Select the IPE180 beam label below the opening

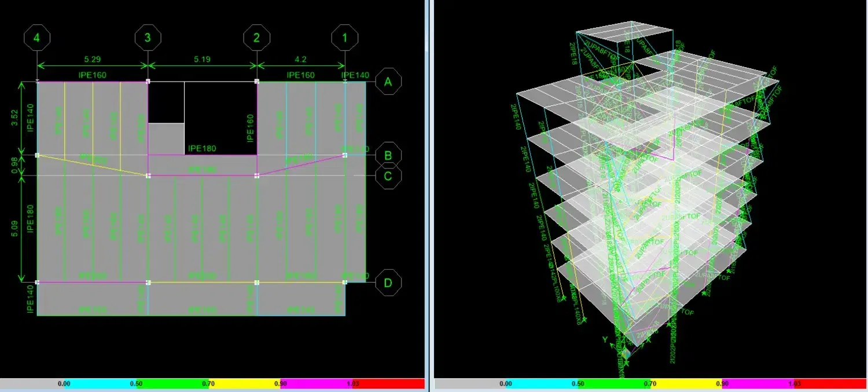click(x=202, y=148)
